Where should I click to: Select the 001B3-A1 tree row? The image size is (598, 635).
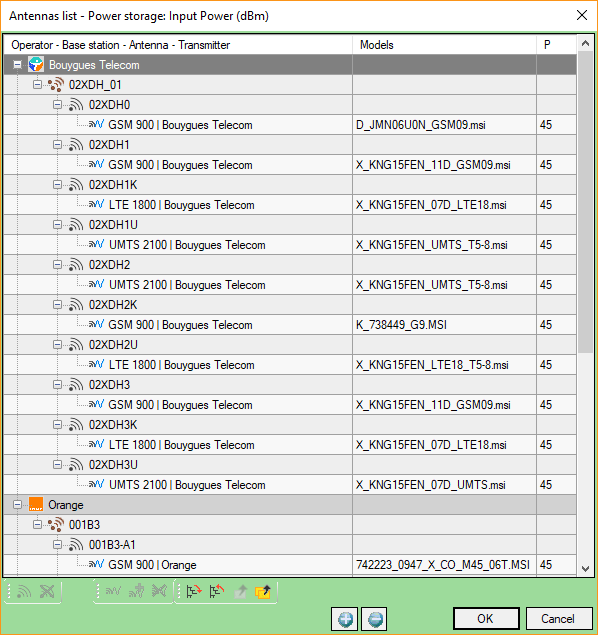pos(290,545)
